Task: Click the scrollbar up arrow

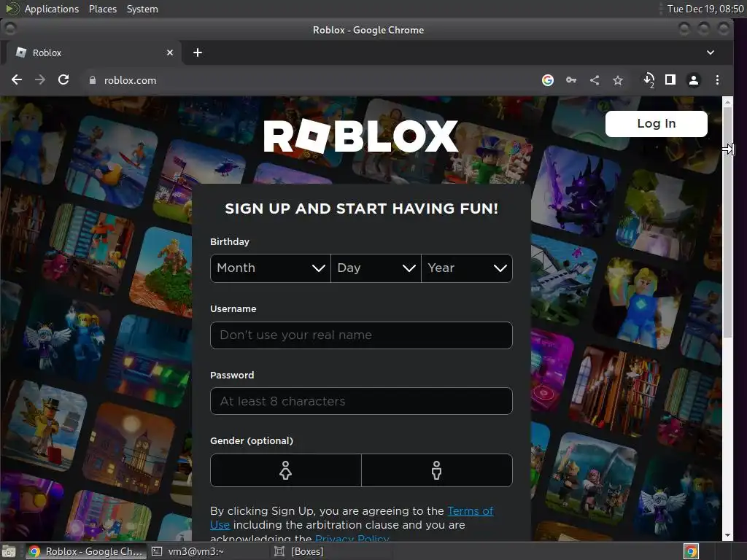Action: (x=727, y=102)
